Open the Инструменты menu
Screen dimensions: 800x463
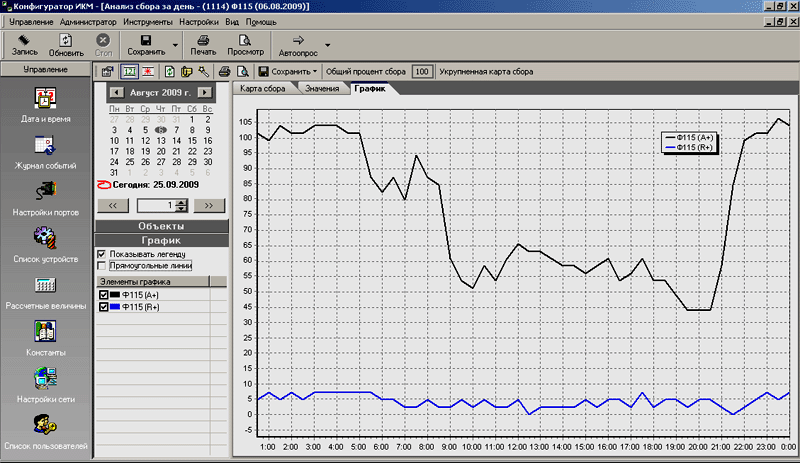point(147,22)
